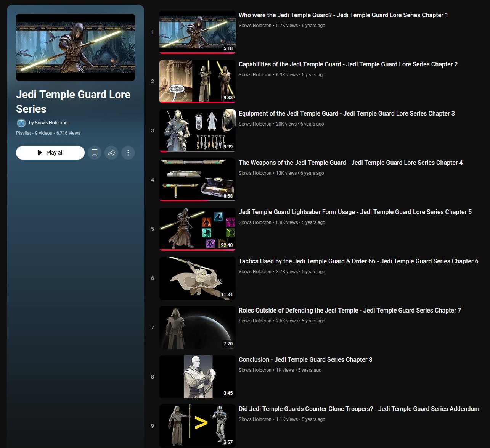The height and width of the screenshot is (448, 490).
Task: Share the playlist using the arrow icon
Action: [x=111, y=153]
